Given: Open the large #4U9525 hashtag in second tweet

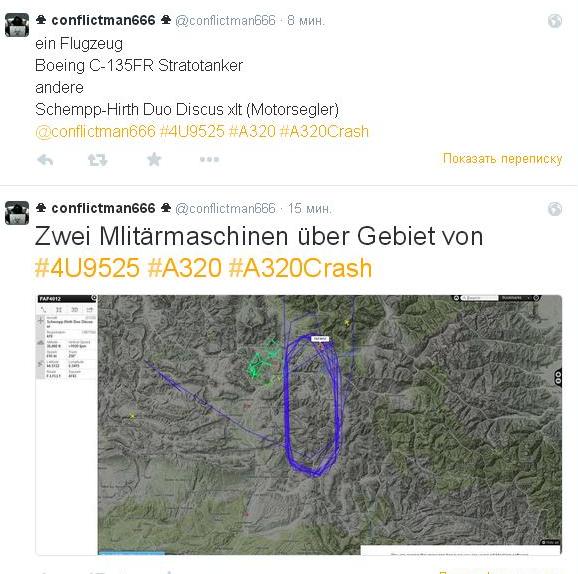Looking at the screenshot, I should (87, 268).
